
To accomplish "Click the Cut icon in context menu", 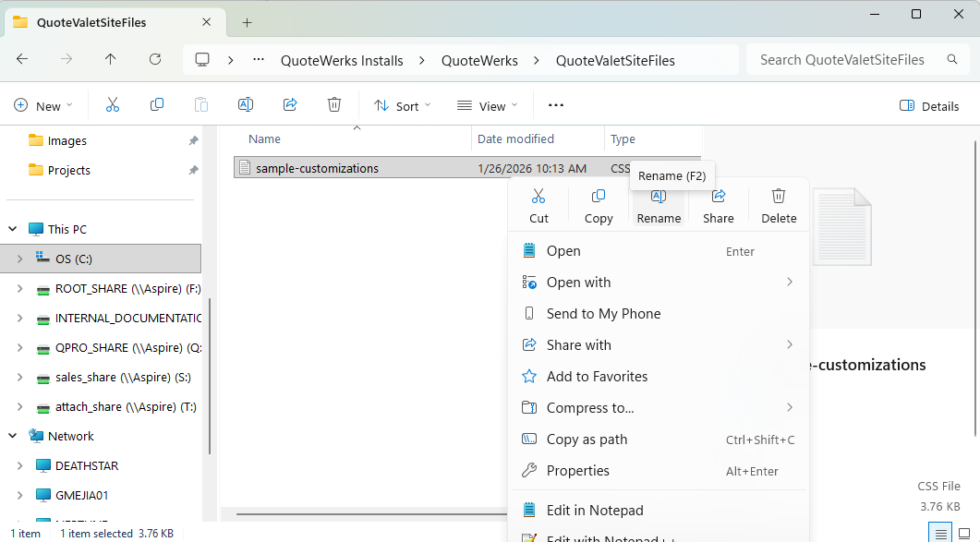I will [538, 205].
